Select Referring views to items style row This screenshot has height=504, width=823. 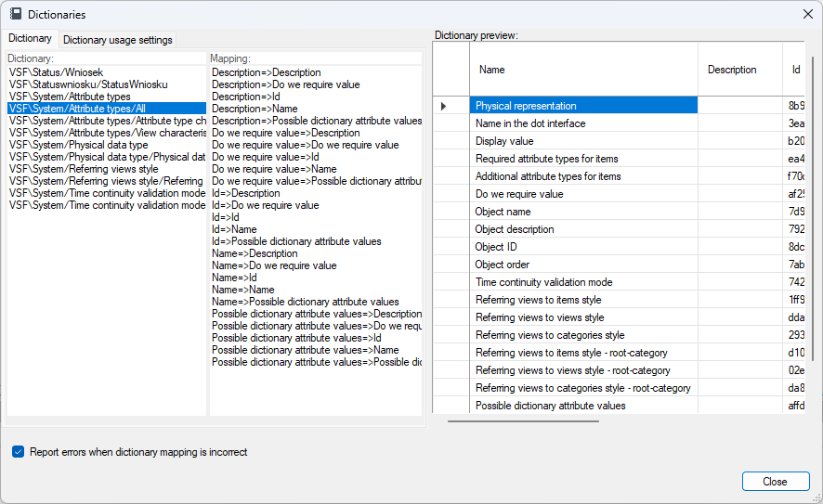click(x=583, y=300)
